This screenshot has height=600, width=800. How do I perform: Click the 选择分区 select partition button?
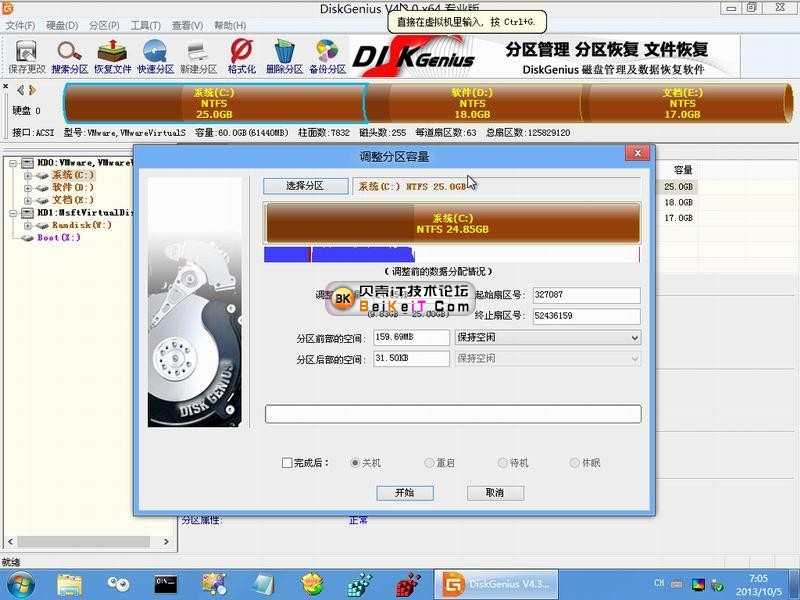(306, 186)
